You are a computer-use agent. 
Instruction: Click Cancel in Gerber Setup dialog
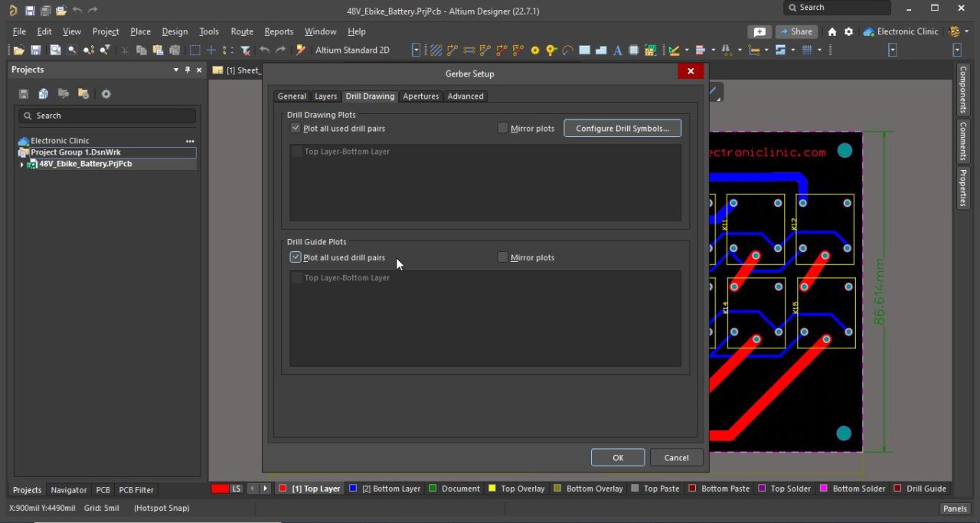pos(676,457)
